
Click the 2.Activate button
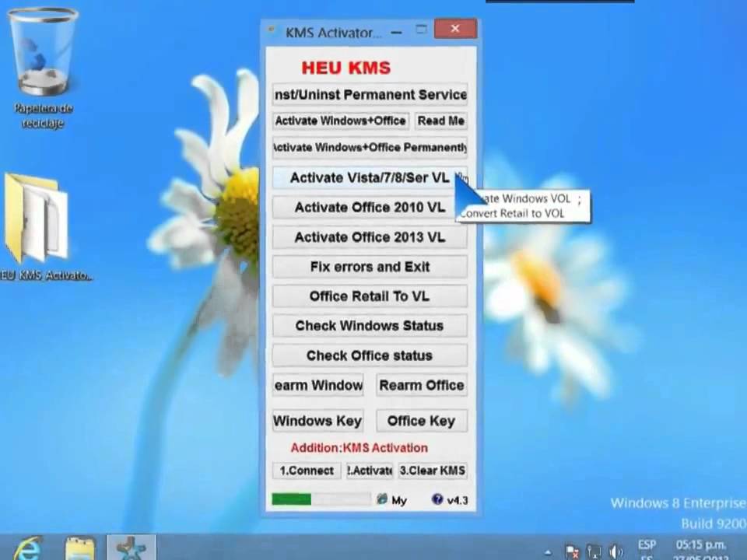[x=370, y=471]
